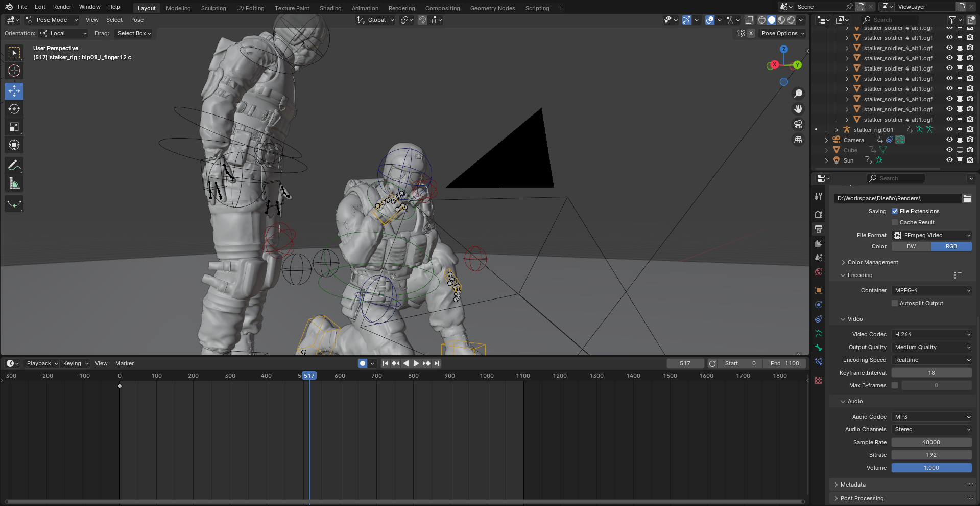Select the BW color button
Viewport: 980px width, 506px height.
(x=911, y=246)
